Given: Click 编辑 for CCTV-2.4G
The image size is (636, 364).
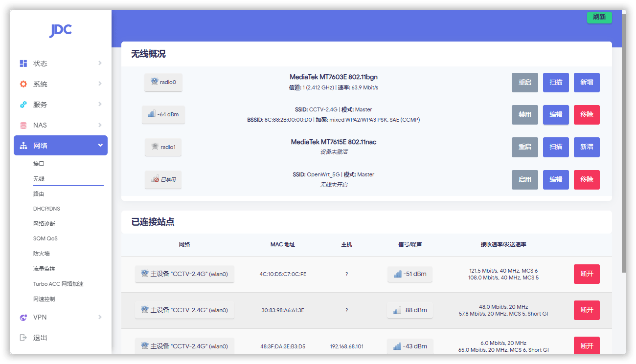Looking at the screenshot, I should pyautogui.click(x=556, y=115).
